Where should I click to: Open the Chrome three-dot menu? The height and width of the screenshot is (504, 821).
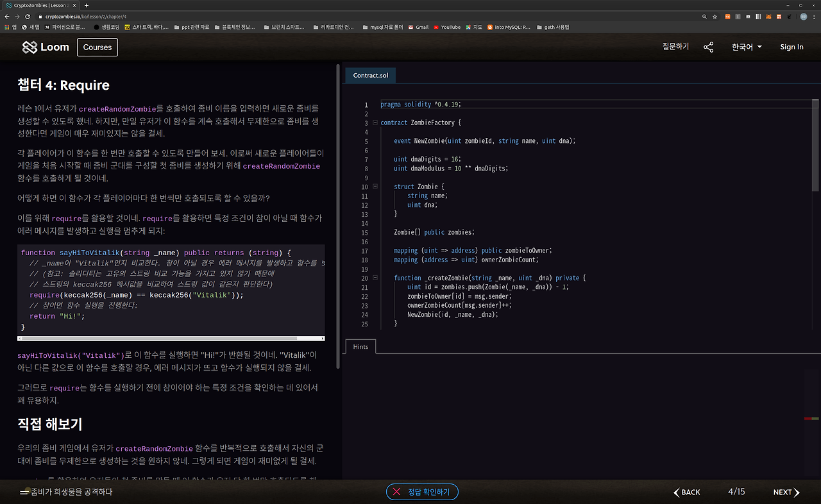pos(815,17)
